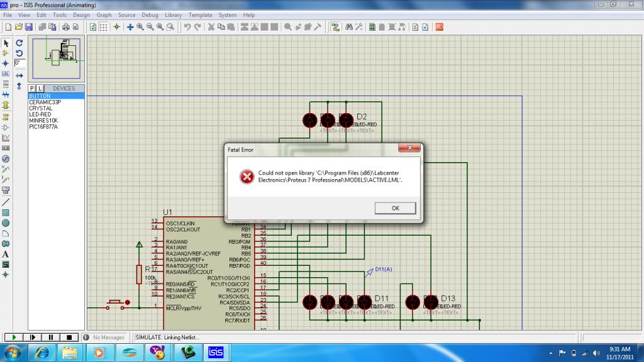Click the Play simulation button
This screenshot has height=362, width=644.
click(x=14, y=337)
